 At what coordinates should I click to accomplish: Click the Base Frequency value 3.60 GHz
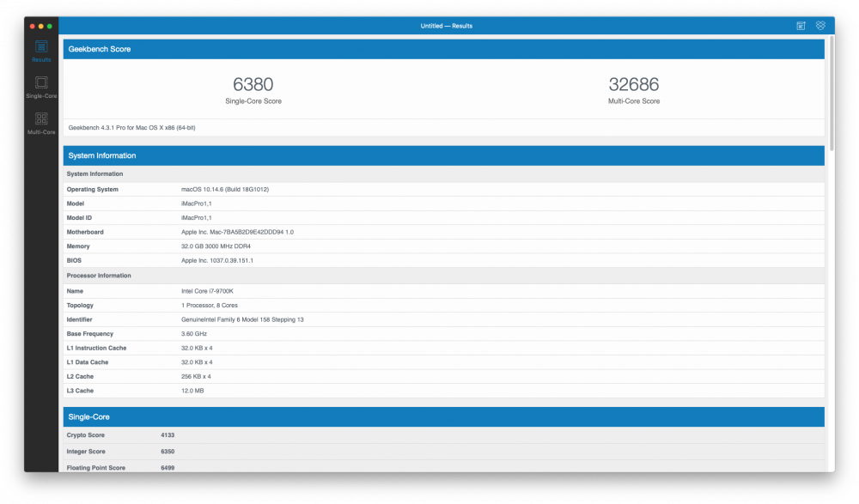194,334
